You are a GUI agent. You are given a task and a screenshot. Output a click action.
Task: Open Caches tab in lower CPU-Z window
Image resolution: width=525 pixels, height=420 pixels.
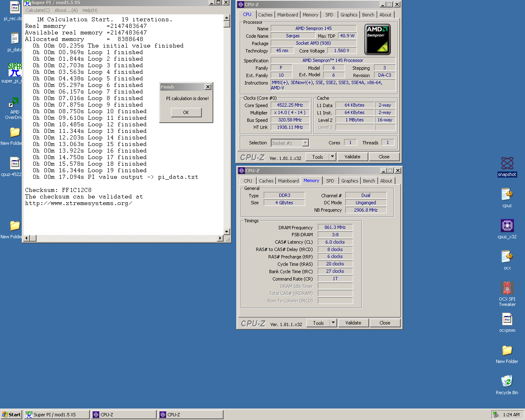pos(266,181)
